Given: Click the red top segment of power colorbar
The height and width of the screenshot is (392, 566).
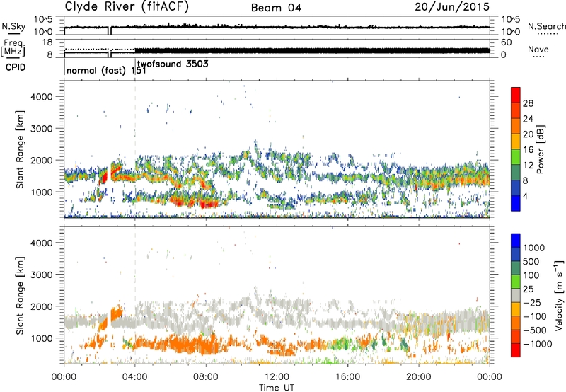Looking at the screenshot, I should tap(516, 95).
